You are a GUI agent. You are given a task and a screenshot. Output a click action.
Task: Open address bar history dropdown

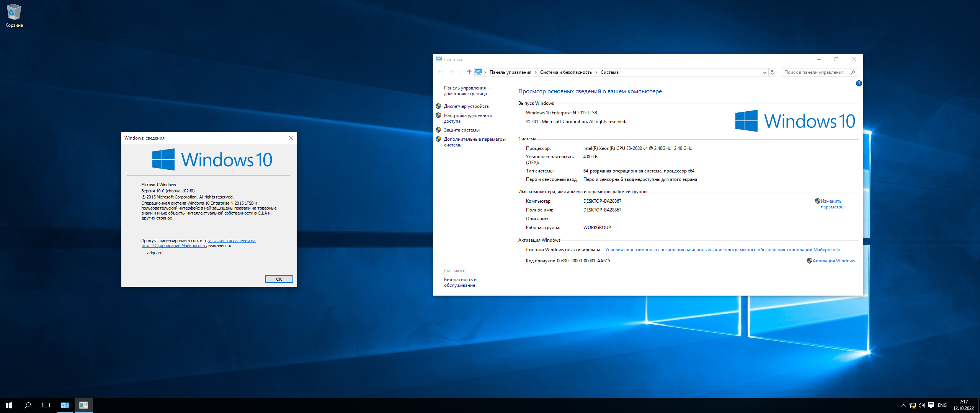pos(764,72)
